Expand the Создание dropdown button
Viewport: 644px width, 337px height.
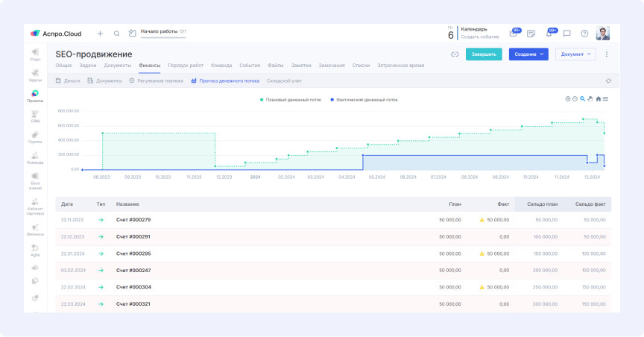pyautogui.click(x=528, y=54)
